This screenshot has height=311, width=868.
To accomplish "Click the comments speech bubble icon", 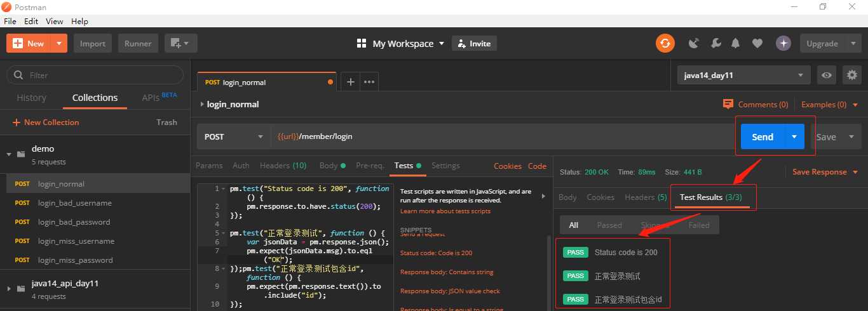I will coord(728,104).
